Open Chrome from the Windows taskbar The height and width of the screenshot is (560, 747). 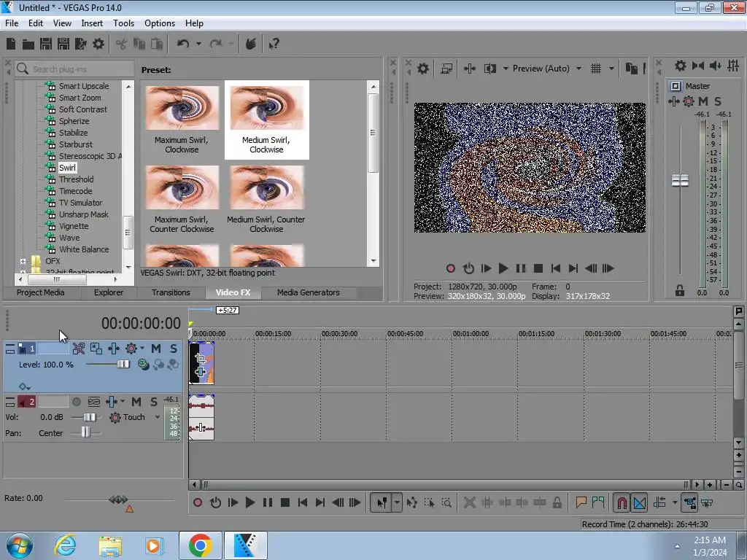click(x=200, y=545)
